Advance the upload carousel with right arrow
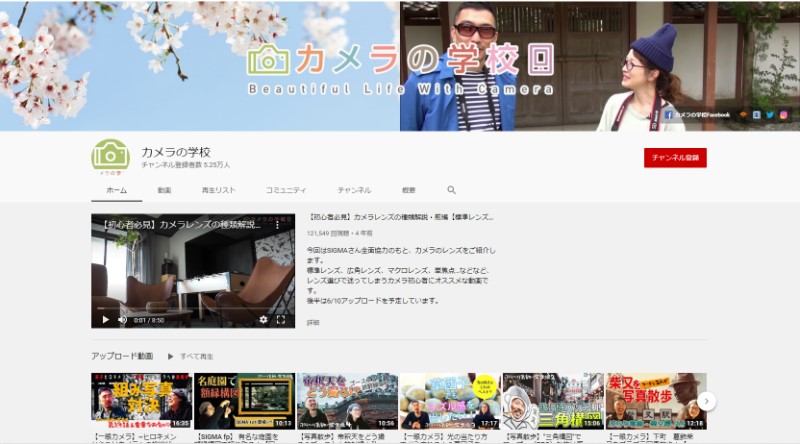Viewport: 800px width, 444px height. pyautogui.click(x=707, y=401)
